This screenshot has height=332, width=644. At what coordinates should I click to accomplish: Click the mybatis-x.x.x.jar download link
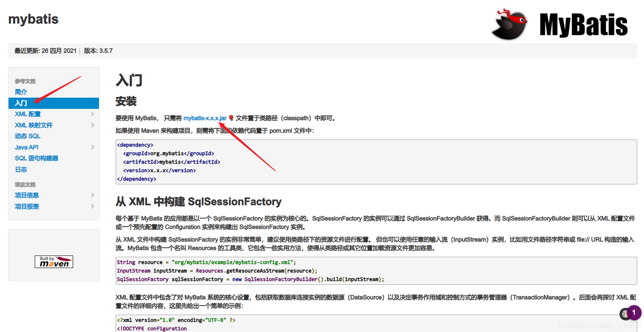pyautogui.click(x=205, y=118)
